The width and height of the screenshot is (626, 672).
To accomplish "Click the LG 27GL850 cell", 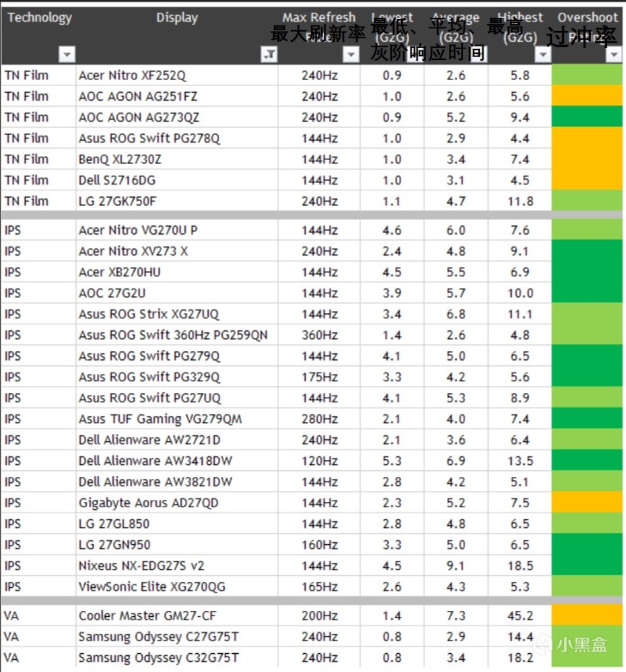I will (177, 524).
